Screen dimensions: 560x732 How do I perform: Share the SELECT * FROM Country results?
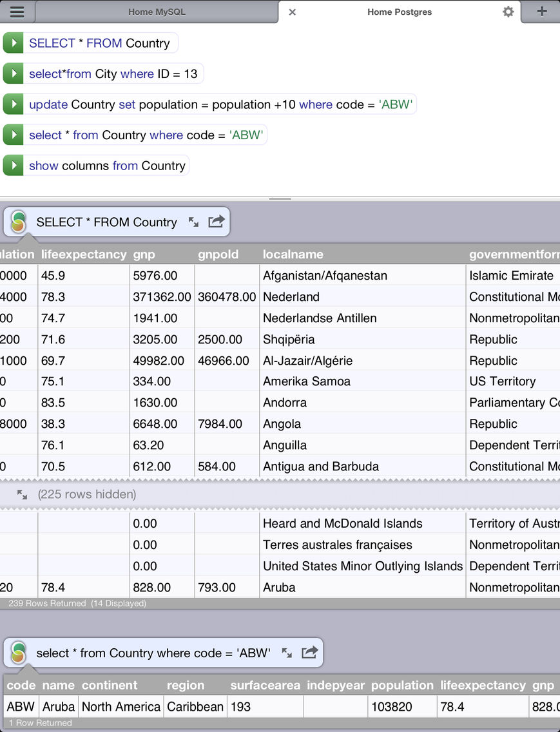(217, 221)
